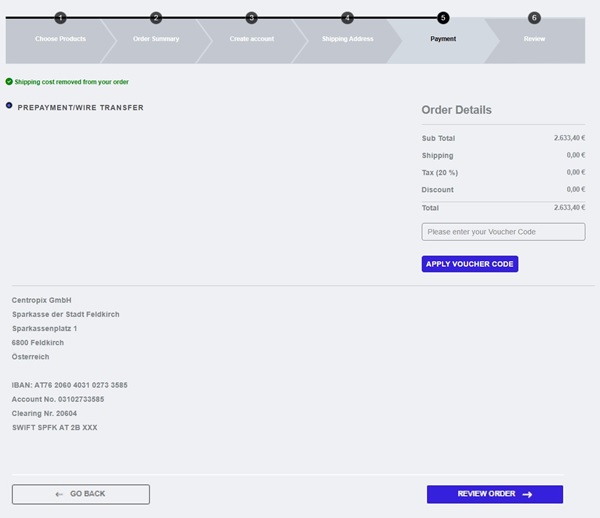Select the Payment step tab

pyautogui.click(x=443, y=39)
